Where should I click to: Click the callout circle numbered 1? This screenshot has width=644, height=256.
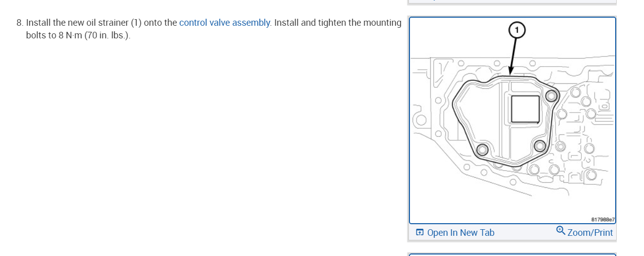(516, 30)
